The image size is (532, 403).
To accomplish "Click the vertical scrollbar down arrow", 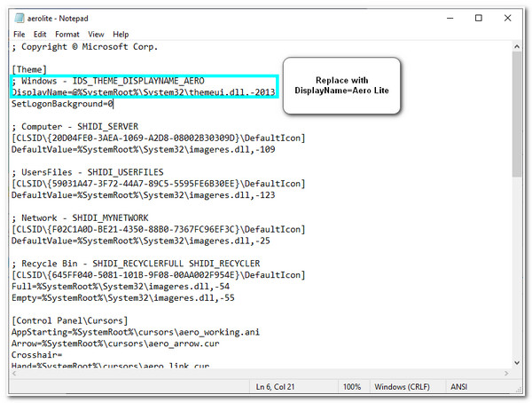I will tap(517, 362).
